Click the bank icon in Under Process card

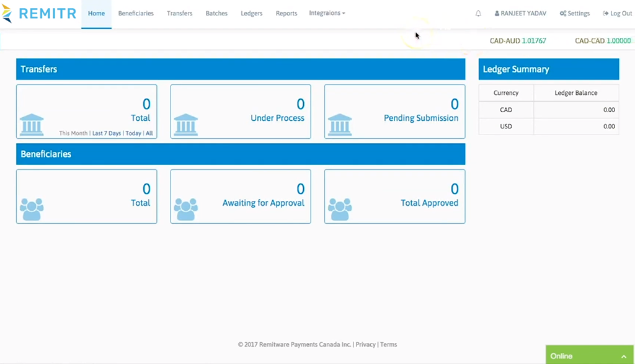point(186,124)
